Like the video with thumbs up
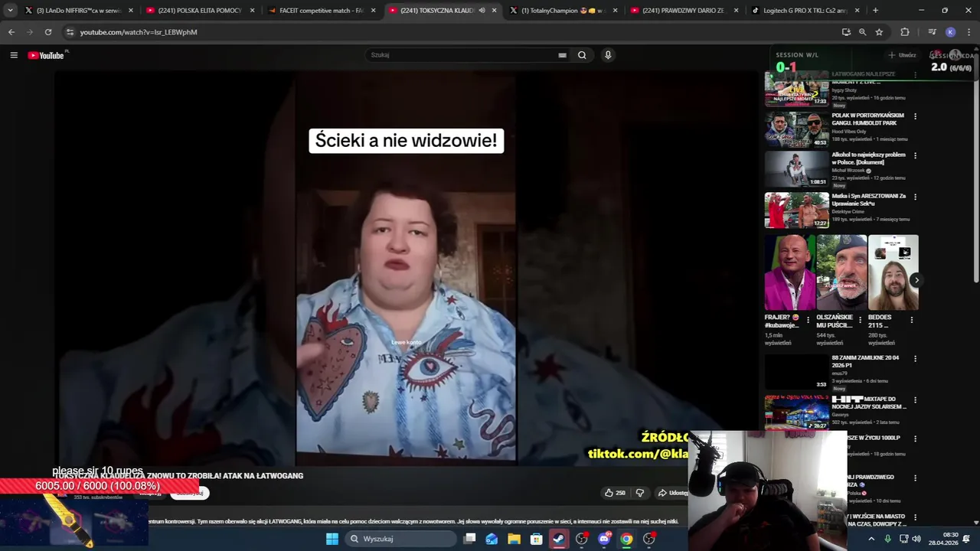Viewport: 980px width, 551px height. click(615, 493)
